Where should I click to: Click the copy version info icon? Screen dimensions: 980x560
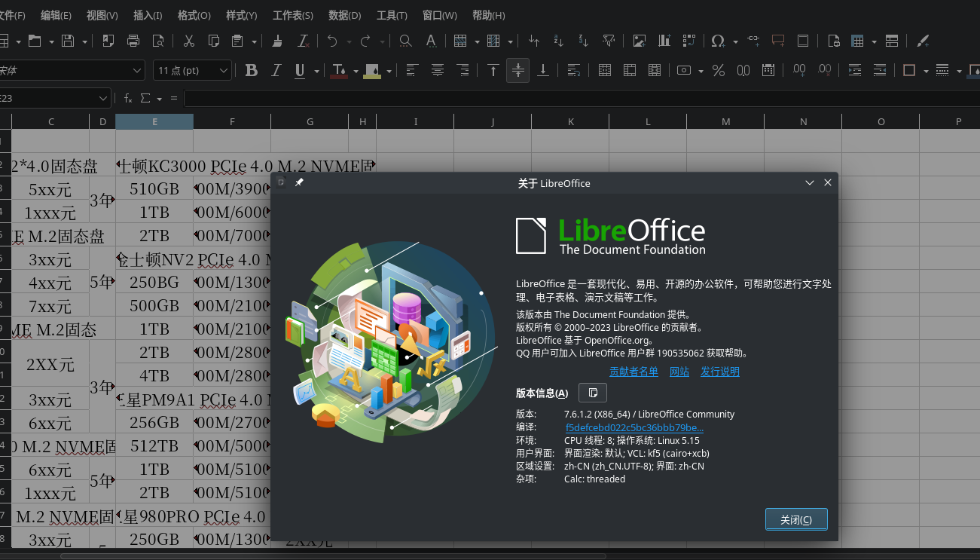click(x=593, y=393)
